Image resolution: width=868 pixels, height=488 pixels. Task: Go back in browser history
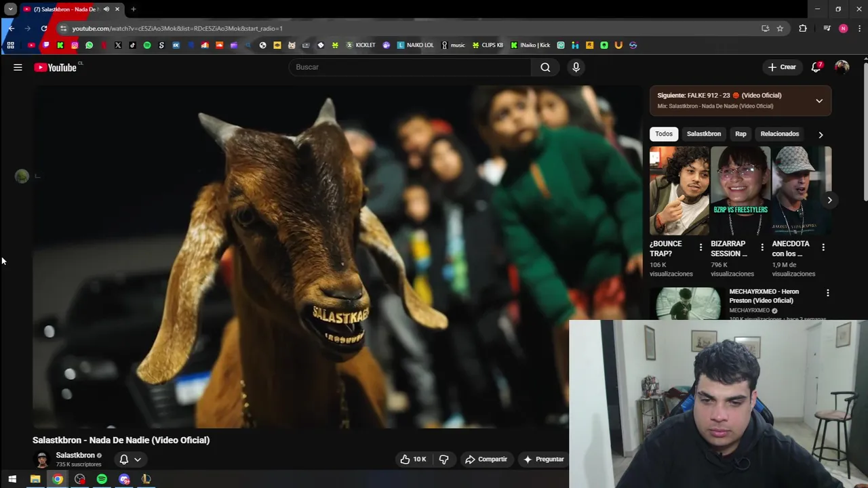11,28
